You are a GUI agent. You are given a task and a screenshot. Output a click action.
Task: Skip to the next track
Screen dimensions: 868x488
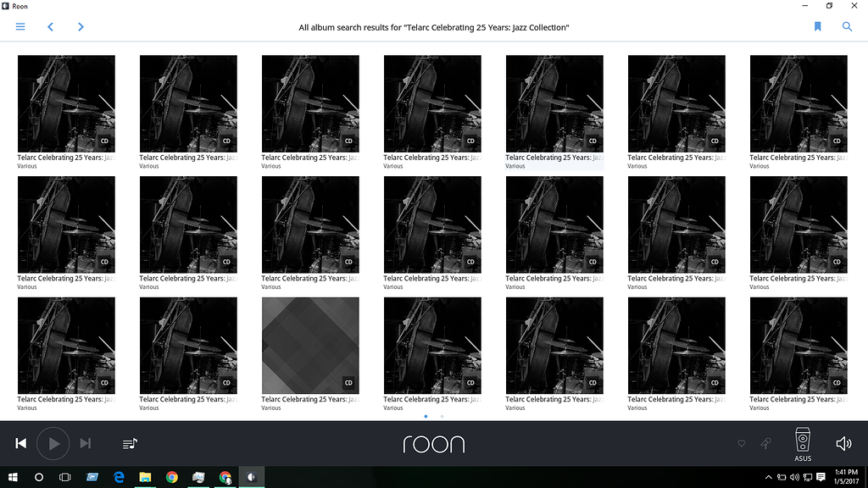[85, 443]
